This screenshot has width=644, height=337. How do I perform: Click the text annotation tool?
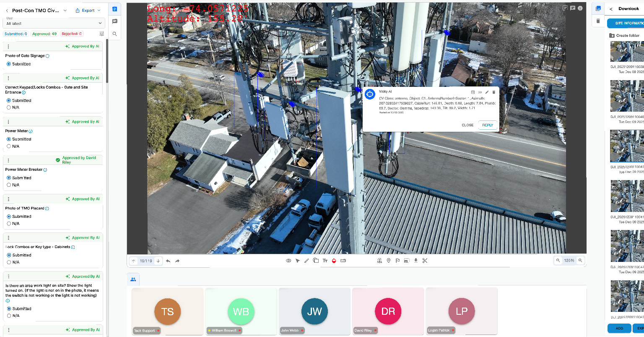click(x=325, y=261)
